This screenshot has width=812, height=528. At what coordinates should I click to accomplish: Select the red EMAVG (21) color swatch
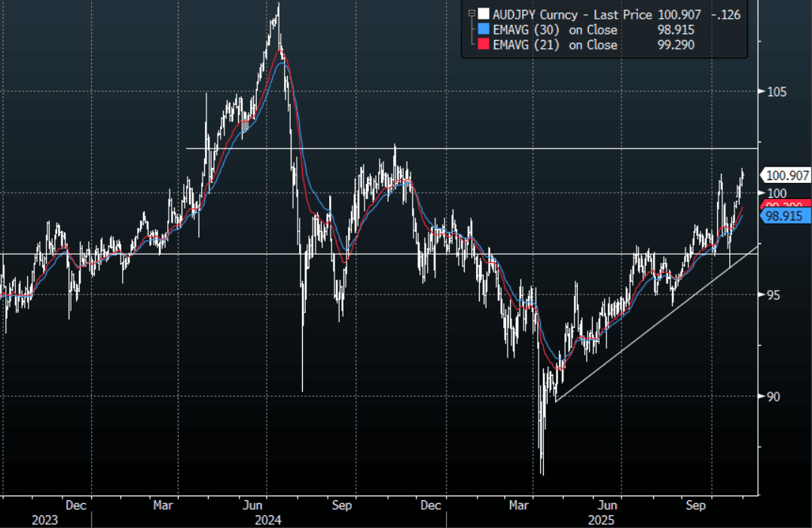[x=483, y=45]
